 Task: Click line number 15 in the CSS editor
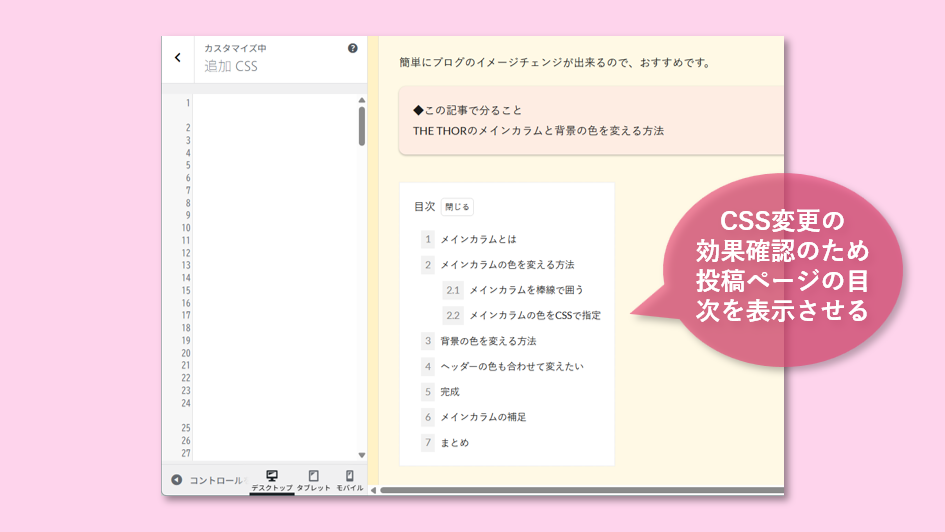click(186, 290)
